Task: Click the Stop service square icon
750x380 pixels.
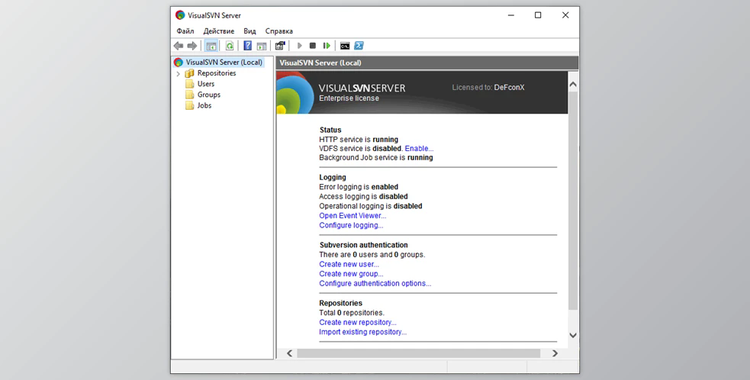Action: [x=313, y=45]
